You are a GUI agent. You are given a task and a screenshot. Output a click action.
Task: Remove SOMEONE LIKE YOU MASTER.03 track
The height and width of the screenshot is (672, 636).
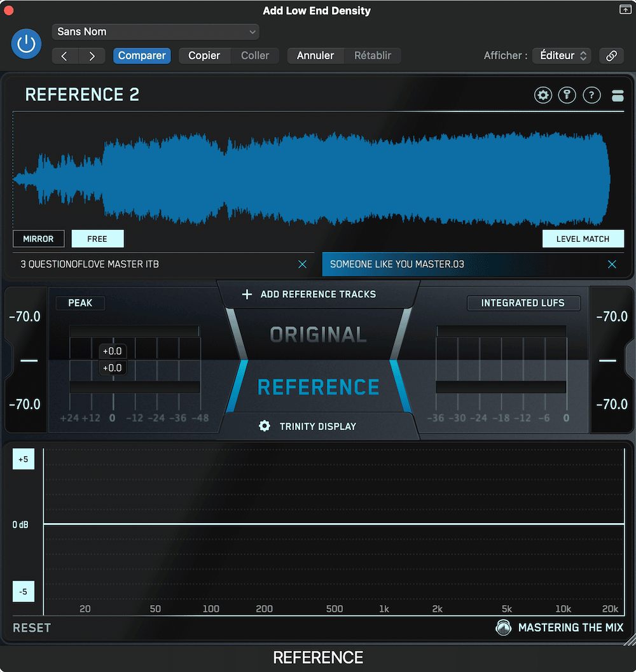(612, 265)
